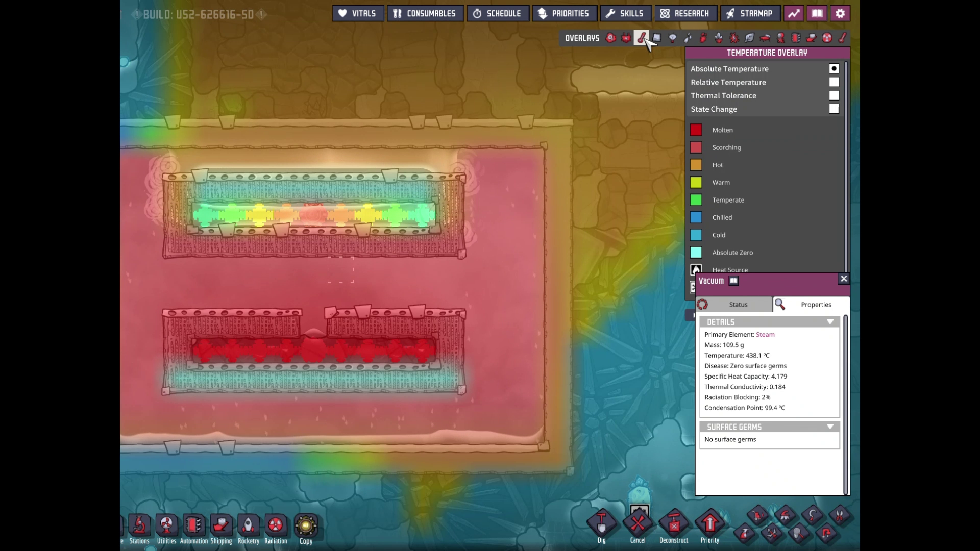
Task: Select Relative Temperature mode
Action: [834, 82]
